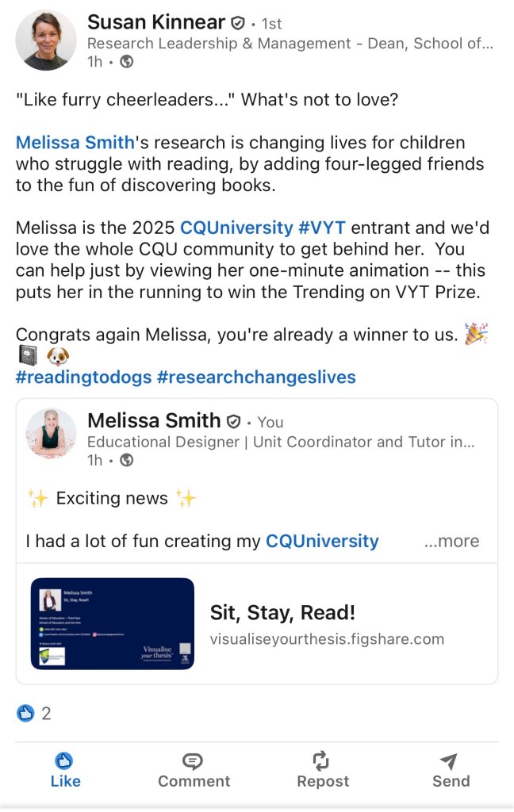The height and width of the screenshot is (812, 514).
Task: Open the #readingtodogs hashtag
Action: [83, 377]
